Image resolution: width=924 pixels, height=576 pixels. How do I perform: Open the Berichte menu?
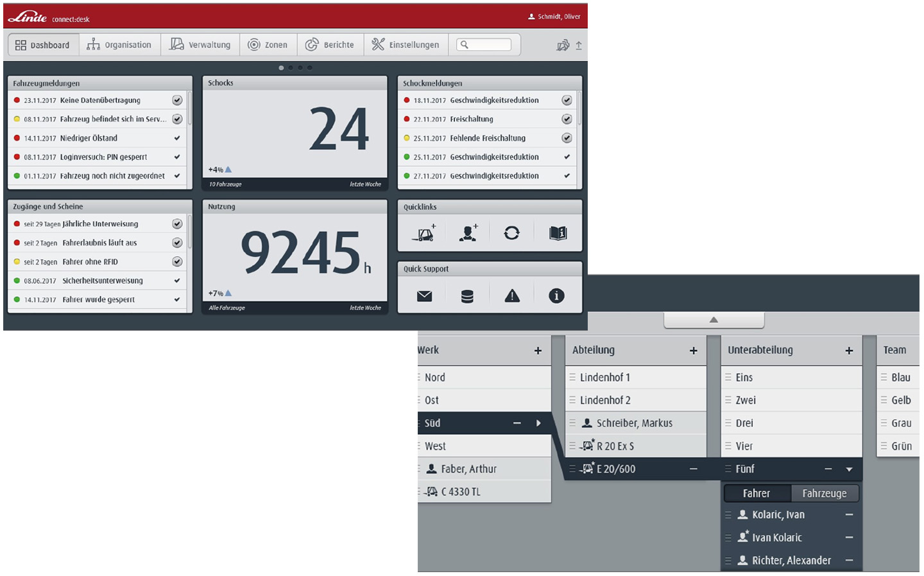click(x=331, y=45)
